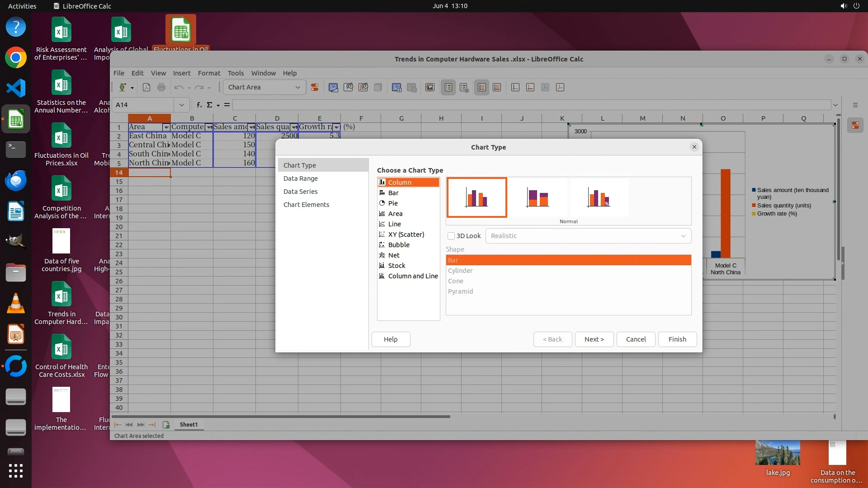Open the Name Box dropdown arrow
The width and height of the screenshot is (868, 488).
181,105
